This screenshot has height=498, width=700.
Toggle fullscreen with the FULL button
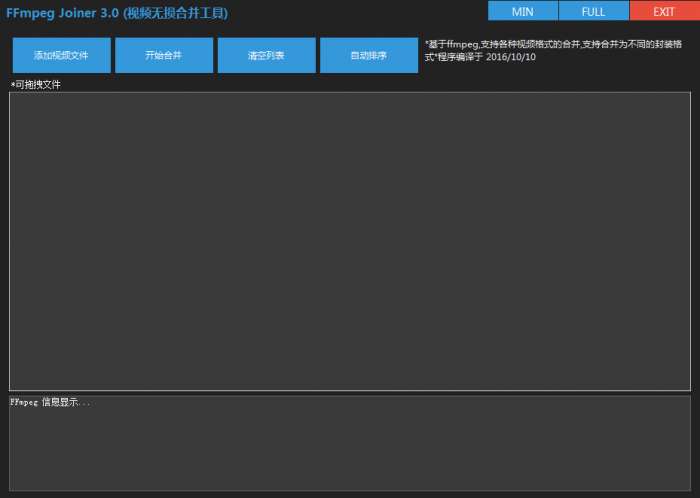point(594,11)
